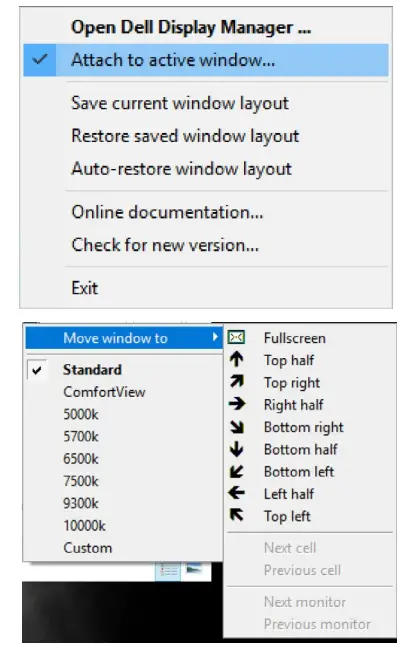
Task: Choose Restore saved window layout
Action: [185, 136]
